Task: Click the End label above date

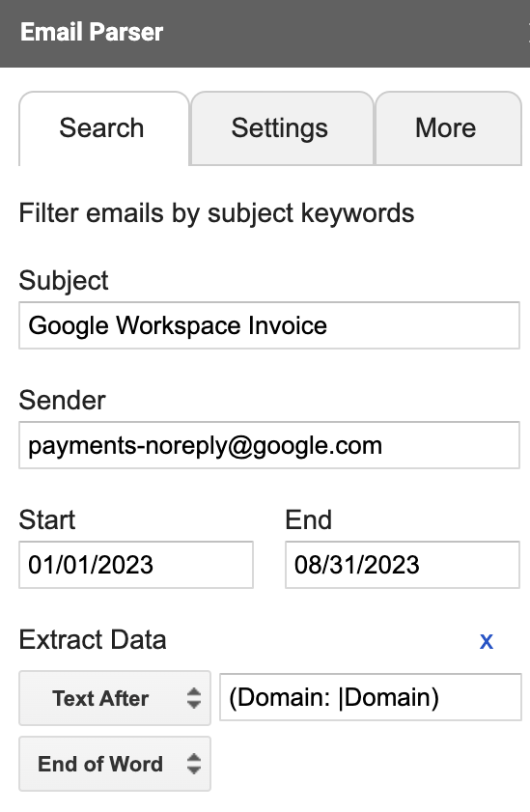Action: [309, 519]
